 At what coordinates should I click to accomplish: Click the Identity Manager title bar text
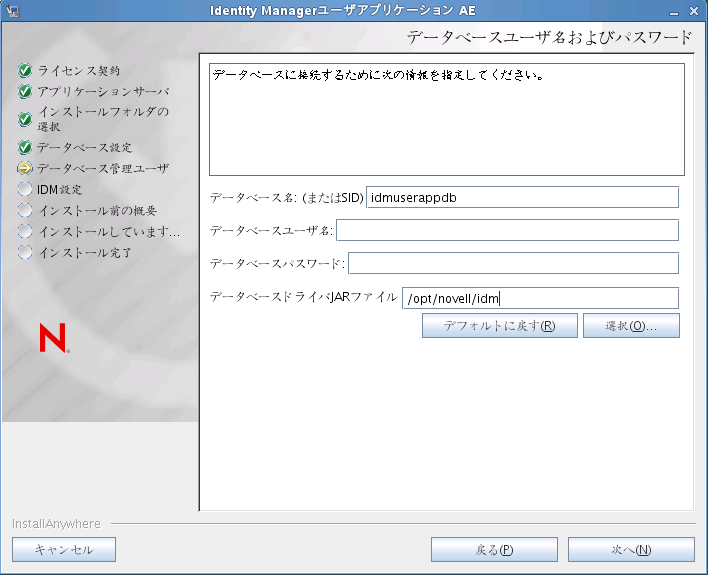(342, 10)
